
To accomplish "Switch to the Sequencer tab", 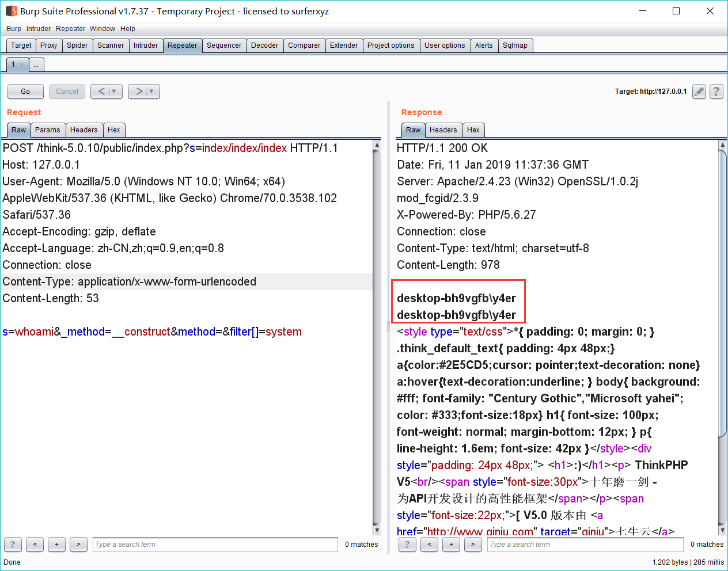I will [x=225, y=45].
